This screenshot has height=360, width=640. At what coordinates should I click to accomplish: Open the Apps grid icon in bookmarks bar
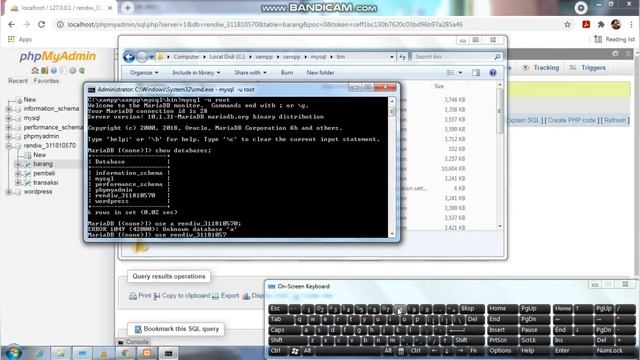[11, 39]
